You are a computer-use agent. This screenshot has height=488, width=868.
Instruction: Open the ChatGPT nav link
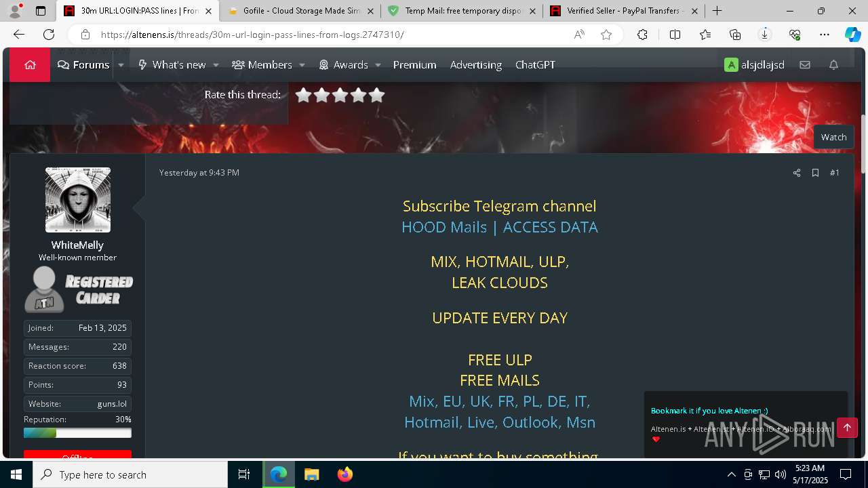[x=535, y=64]
